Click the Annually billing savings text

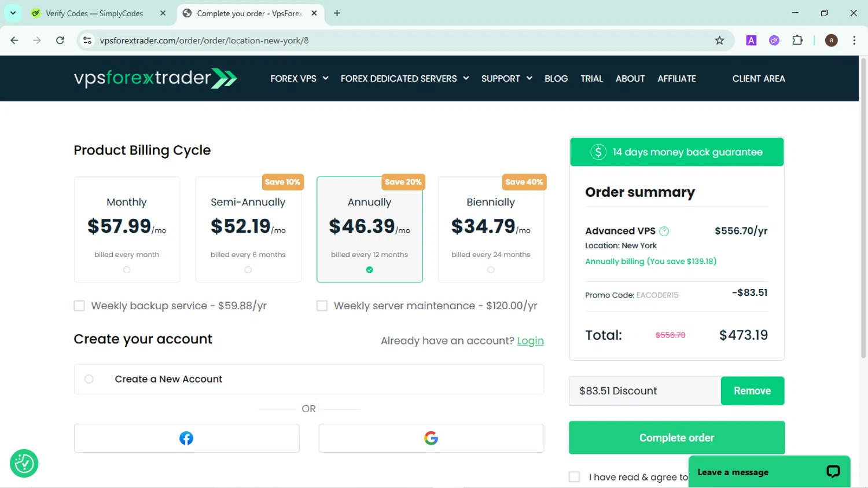[x=650, y=262]
